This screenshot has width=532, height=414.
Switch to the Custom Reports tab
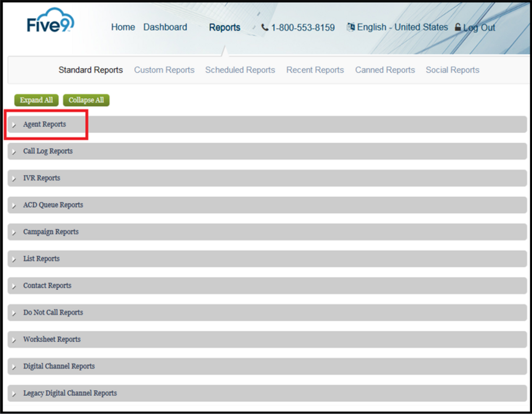pyautogui.click(x=164, y=70)
